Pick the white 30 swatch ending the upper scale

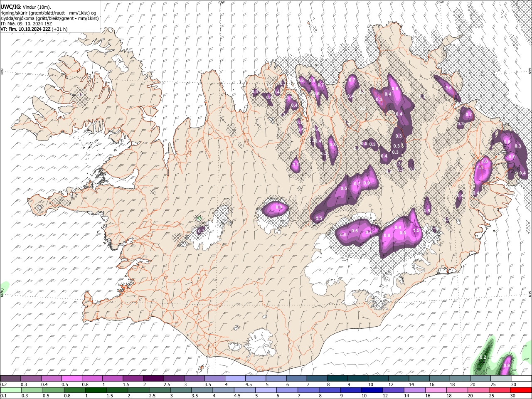click(x=521, y=379)
